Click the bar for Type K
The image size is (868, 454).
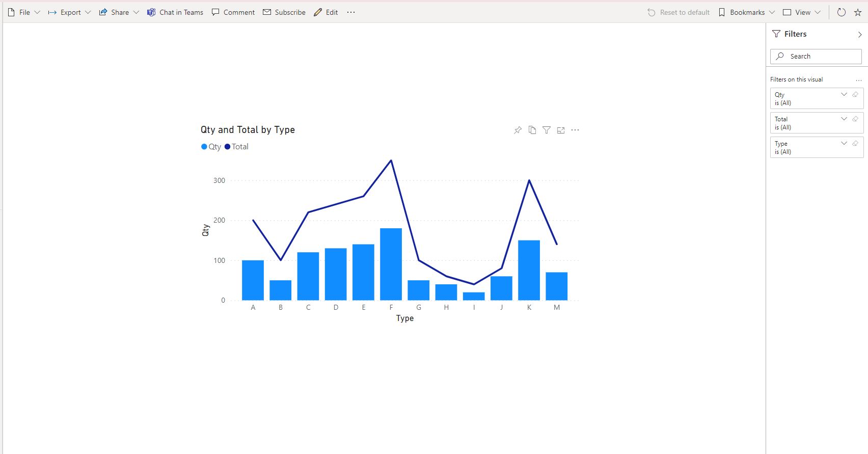click(x=529, y=270)
